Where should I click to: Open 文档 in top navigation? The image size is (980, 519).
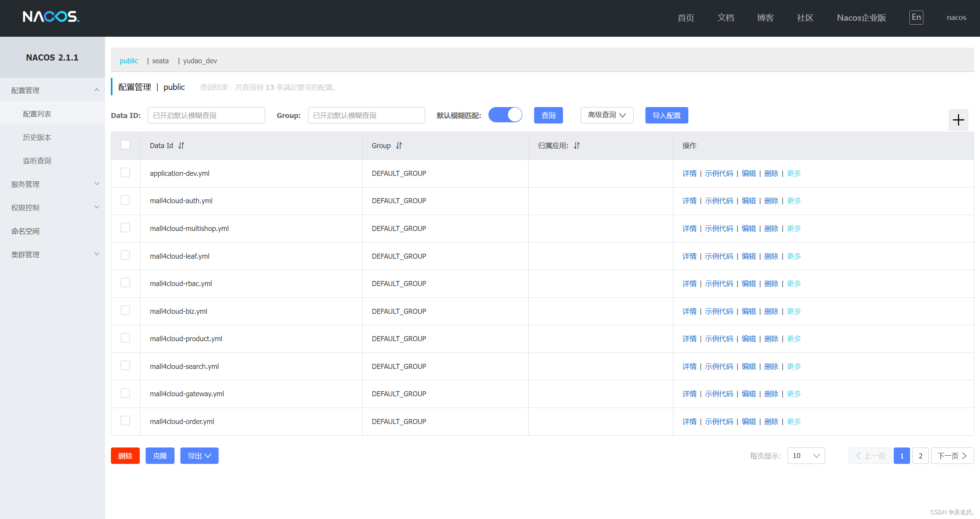point(725,18)
